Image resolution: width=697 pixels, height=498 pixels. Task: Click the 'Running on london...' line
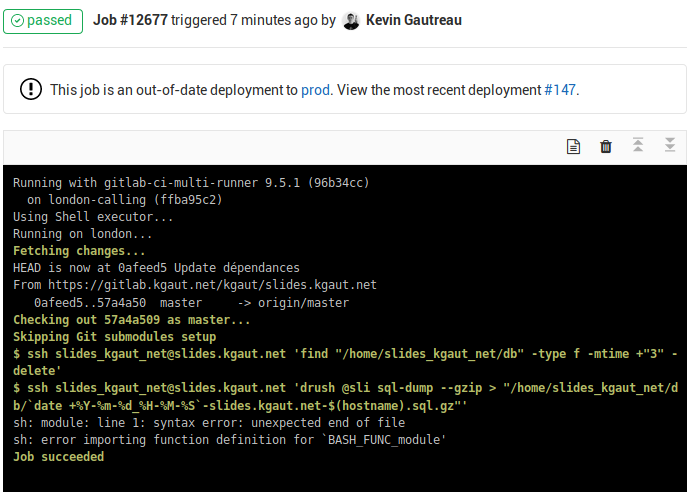click(x=83, y=234)
